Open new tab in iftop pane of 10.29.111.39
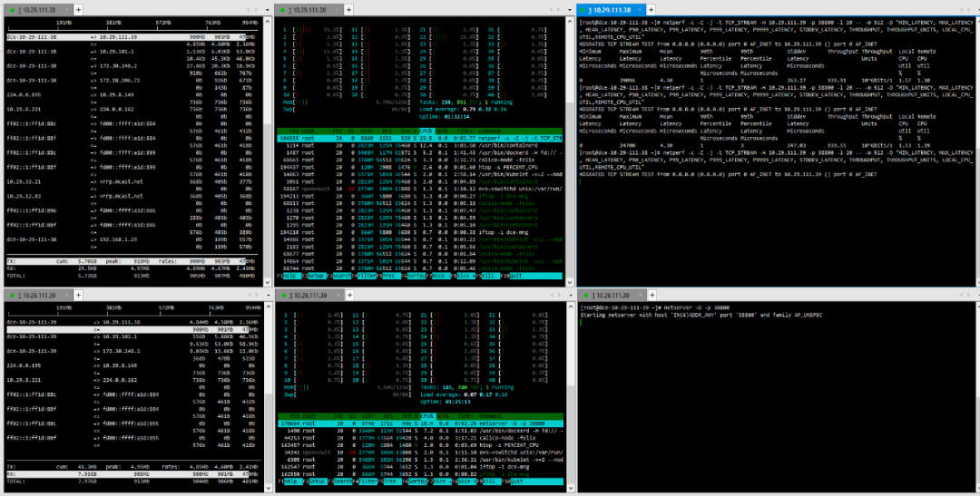This screenshot has height=496, width=980. pos(79,295)
